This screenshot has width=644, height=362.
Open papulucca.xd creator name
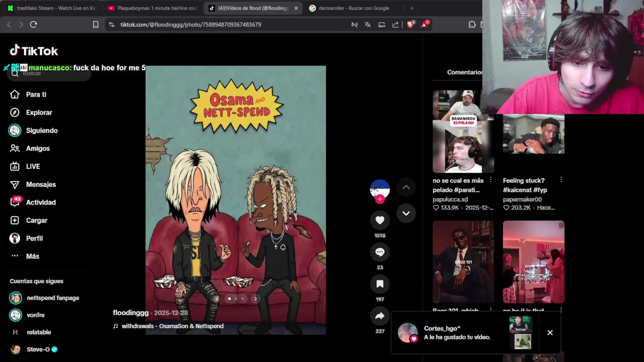[x=450, y=200]
